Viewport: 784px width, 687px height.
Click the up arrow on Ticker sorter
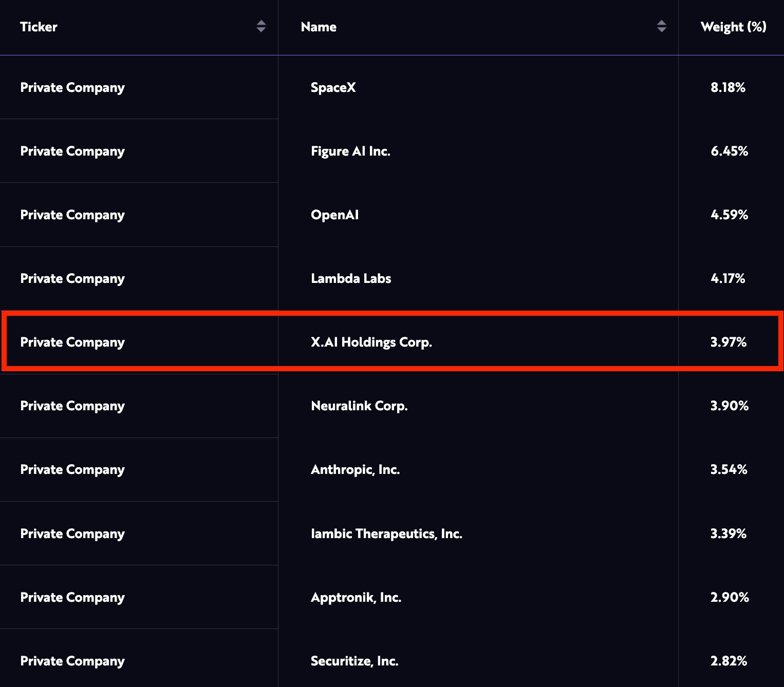[262, 23]
